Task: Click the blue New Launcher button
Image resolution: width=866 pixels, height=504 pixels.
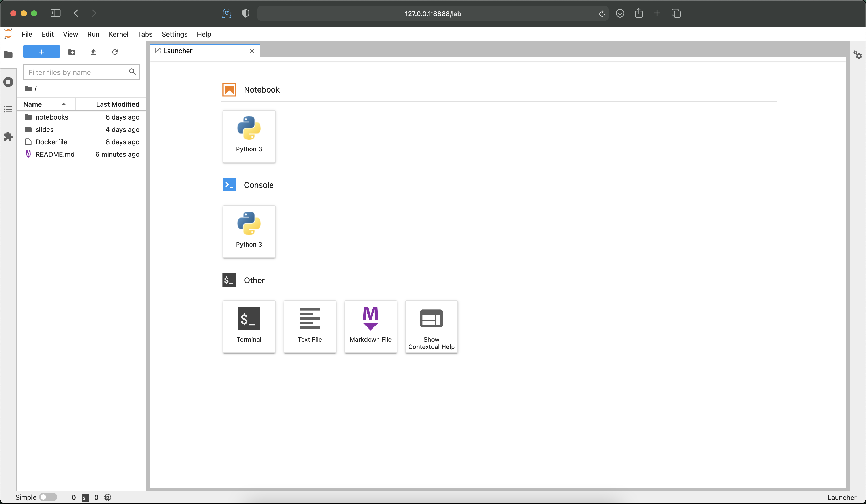Action: 41,52
